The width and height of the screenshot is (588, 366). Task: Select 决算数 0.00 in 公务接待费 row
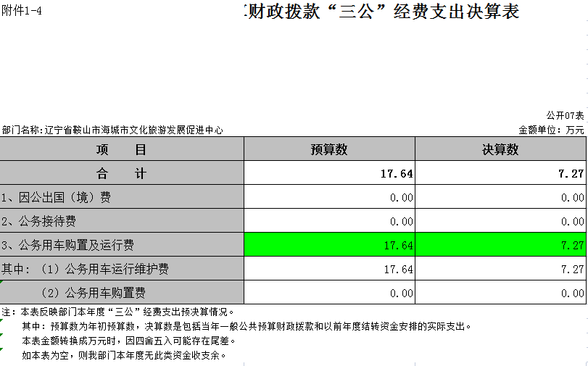(500, 221)
